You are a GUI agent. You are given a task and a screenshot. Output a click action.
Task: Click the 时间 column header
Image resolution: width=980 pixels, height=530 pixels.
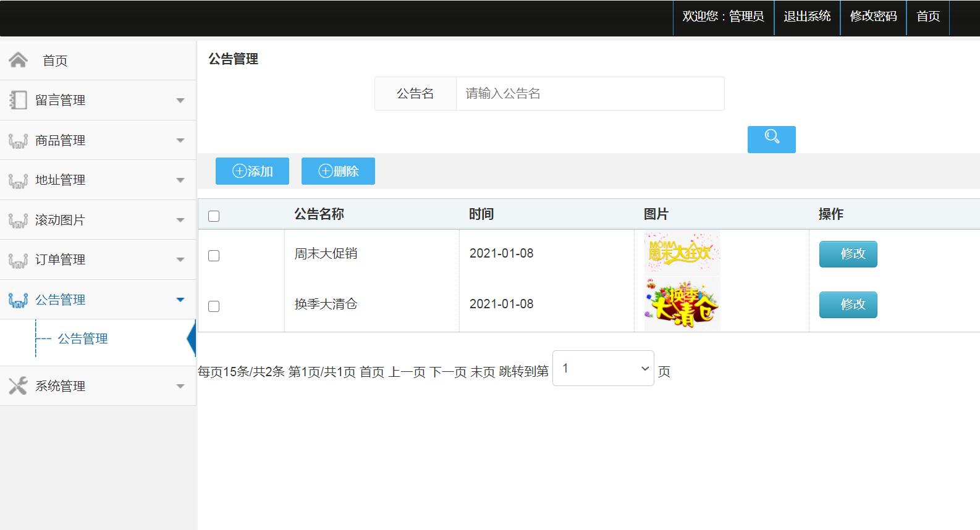pyautogui.click(x=481, y=214)
